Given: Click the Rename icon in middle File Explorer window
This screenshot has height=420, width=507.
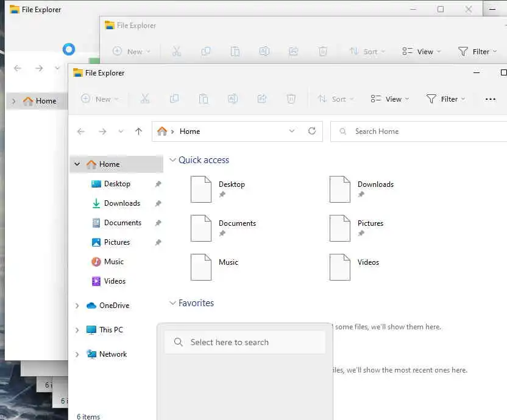Looking at the screenshot, I should point(264,51).
